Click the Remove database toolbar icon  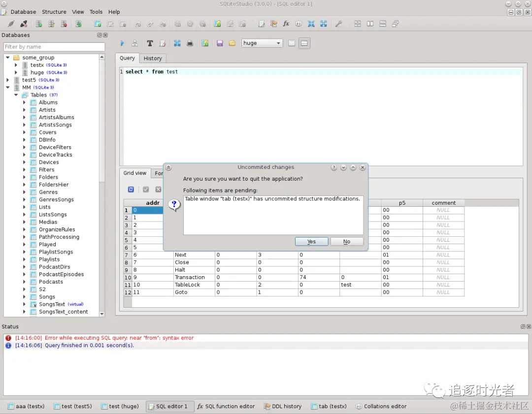click(x=64, y=24)
